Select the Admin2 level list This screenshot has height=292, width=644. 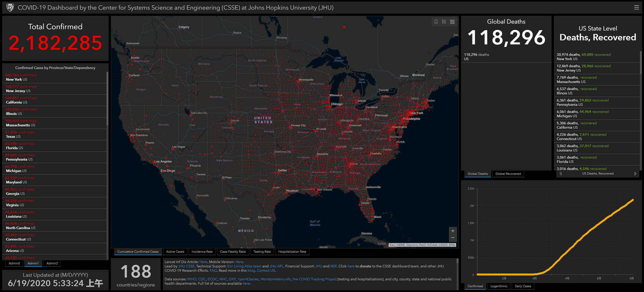point(52,263)
